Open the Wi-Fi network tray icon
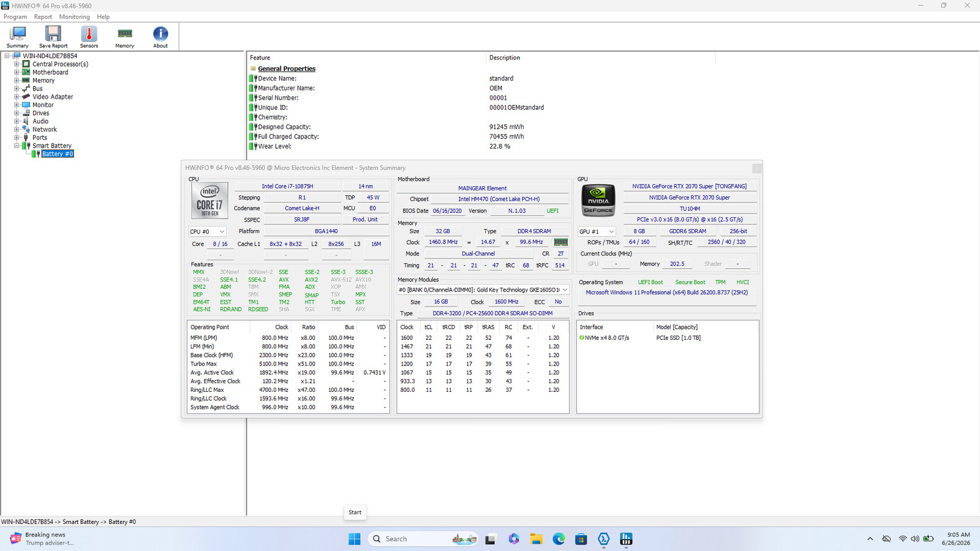This screenshot has height=551, width=980. [x=903, y=539]
